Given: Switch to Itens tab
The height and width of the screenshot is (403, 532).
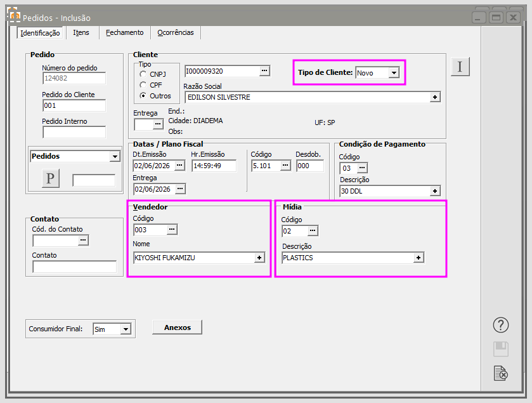Looking at the screenshot, I should 81,32.
